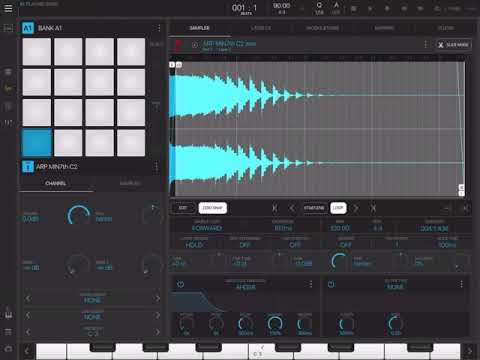Click the Edit button below waveform
The image size is (480, 360).
183,208
